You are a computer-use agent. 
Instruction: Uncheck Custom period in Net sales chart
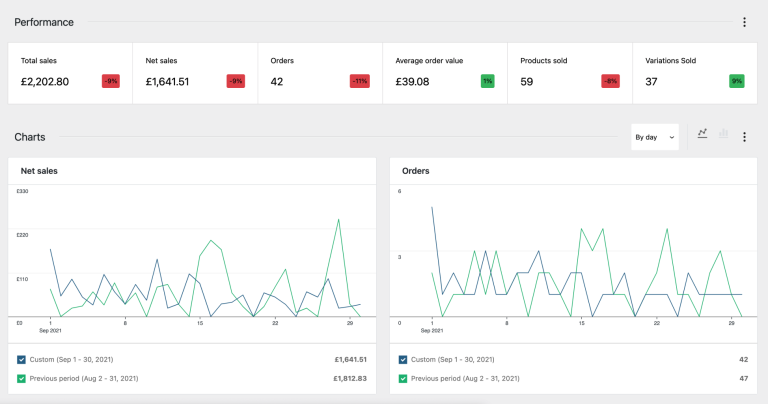pyautogui.click(x=23, y=359)
